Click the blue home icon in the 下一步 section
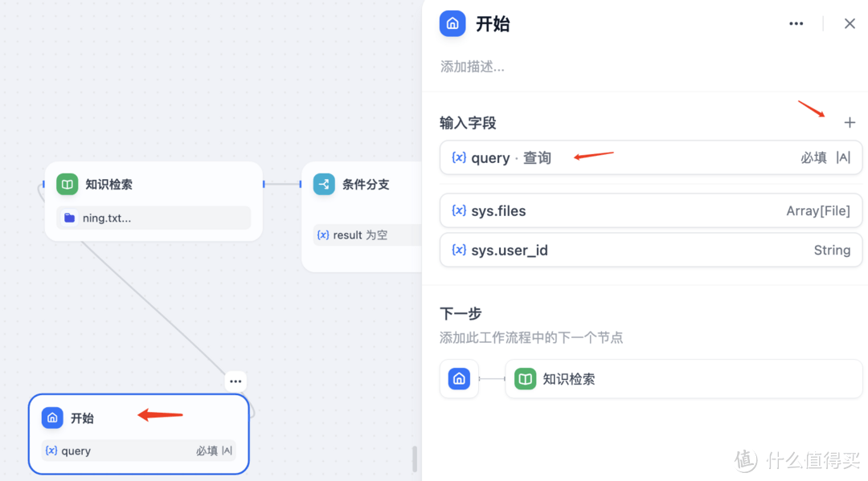Image resolution: width=868 pixels, height=481 pixels. pos(459,378)
